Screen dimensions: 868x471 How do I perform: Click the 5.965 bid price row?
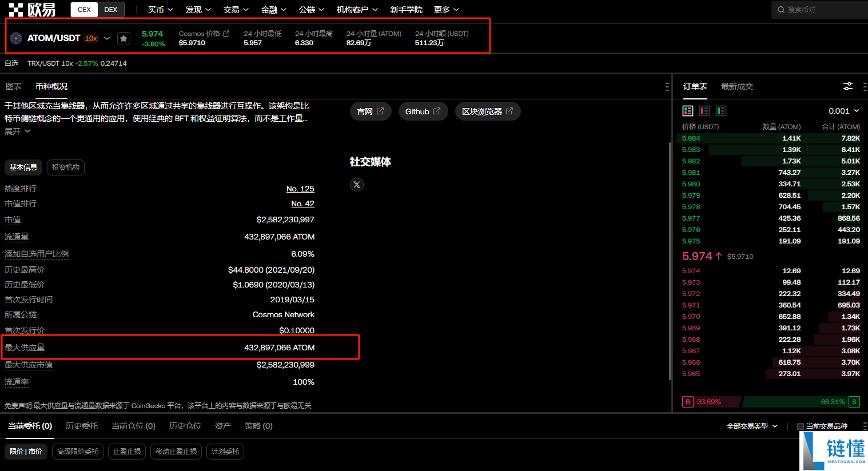pos(771,374)
